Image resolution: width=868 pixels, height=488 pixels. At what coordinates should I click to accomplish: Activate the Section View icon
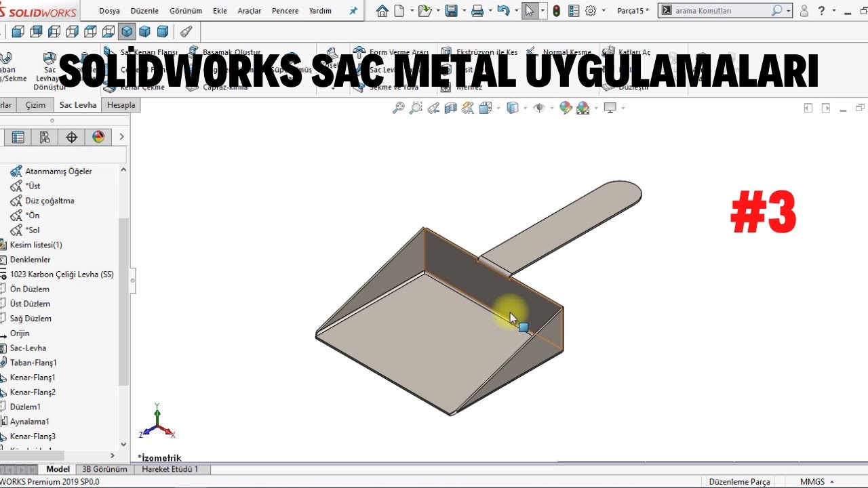[450, 108]
